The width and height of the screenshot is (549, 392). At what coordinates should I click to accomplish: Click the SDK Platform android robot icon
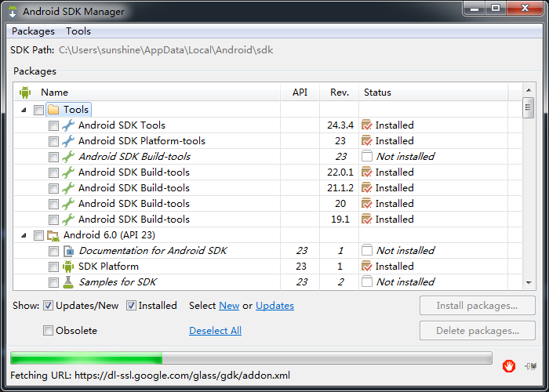click(x=68, y=267)
